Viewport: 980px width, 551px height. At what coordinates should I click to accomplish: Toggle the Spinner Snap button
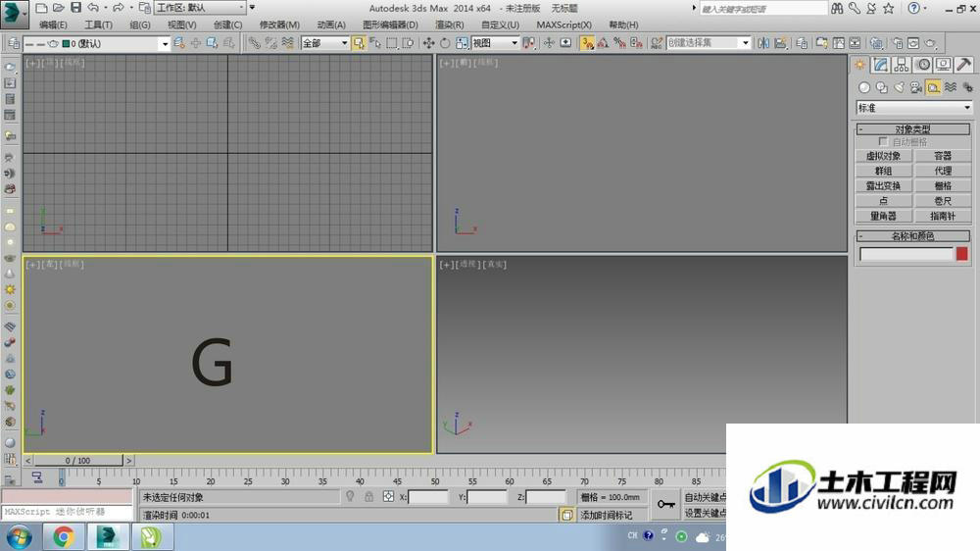click(636, 43)
